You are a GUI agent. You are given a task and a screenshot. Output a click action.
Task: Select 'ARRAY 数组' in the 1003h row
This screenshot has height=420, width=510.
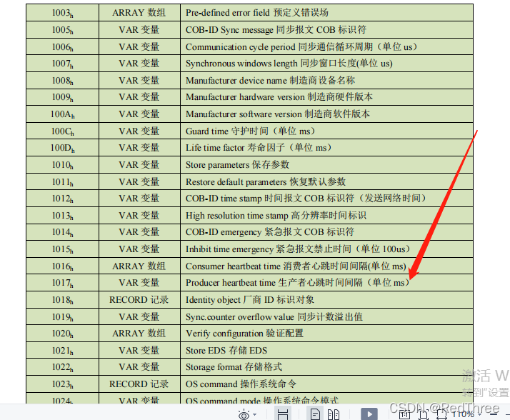coord(139,13)
